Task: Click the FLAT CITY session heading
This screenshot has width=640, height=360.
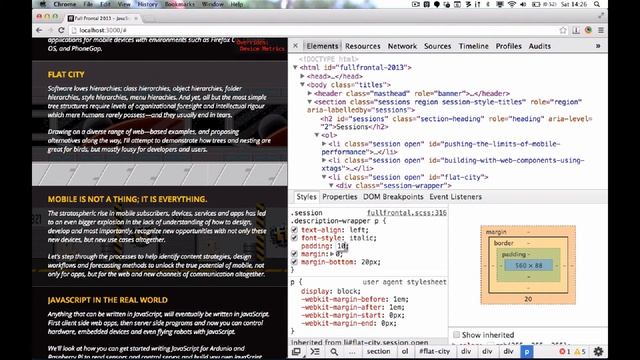Action: pos(66,74)
